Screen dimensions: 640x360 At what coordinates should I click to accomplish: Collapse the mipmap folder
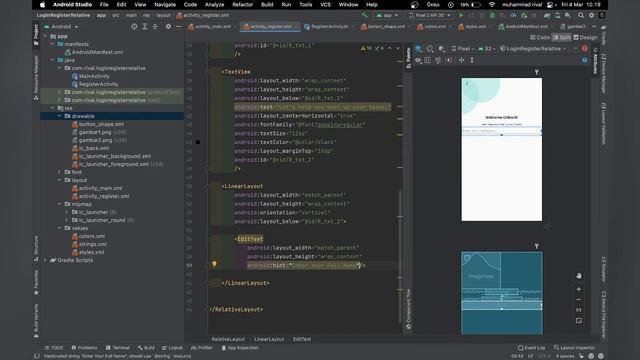60,204
